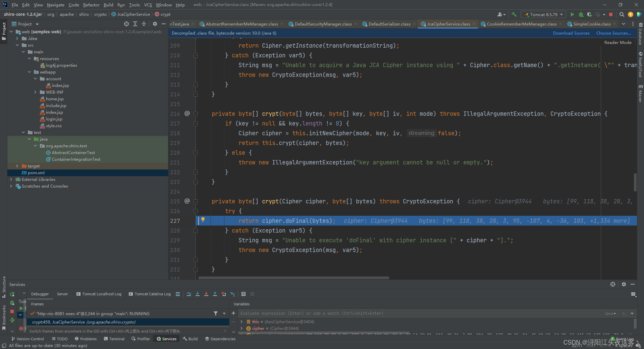Switch to Tomcat Catalina Log tab

pyautogui.click(x=150, y=294)
